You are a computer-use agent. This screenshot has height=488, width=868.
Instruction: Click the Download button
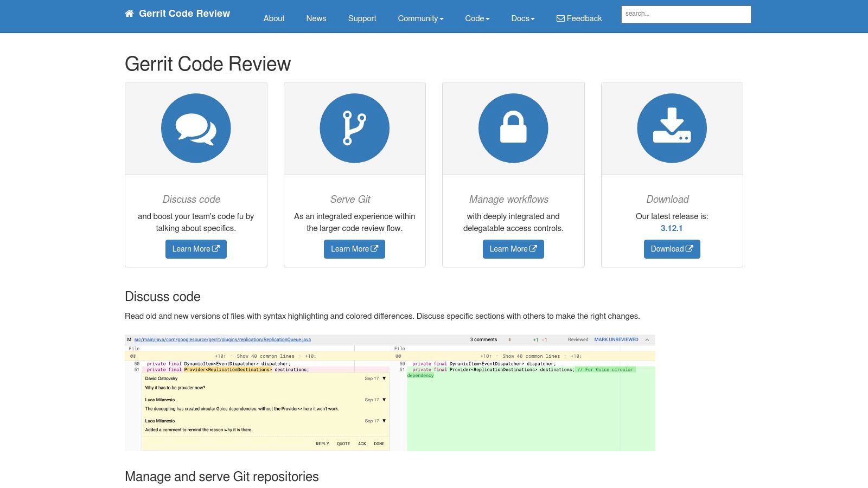(x=672, y=249)
